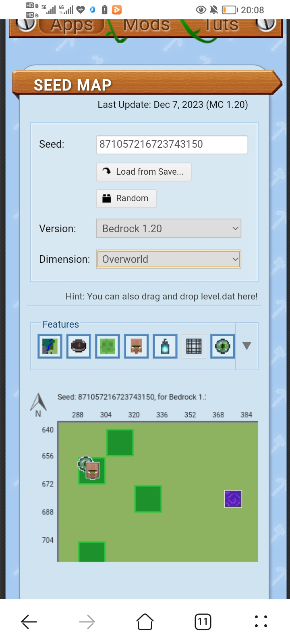
Task: Click the top slime chunk near 304
Action: click(120, 443)
